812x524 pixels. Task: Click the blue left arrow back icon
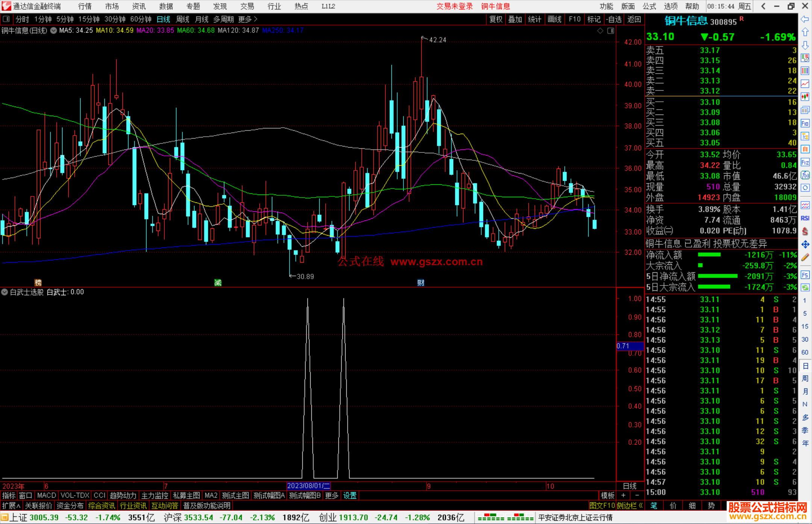tap(805, 19)
